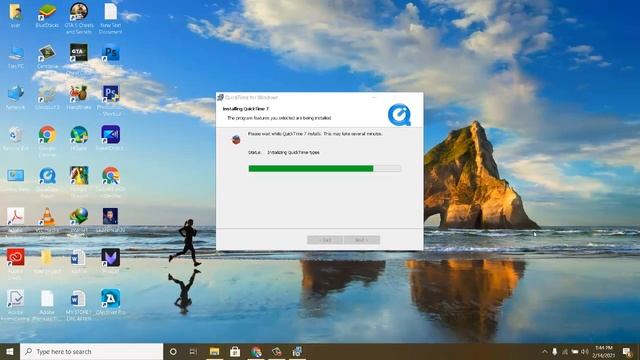
Task: Open File Explorer from the taskbar
Action: tap(214, 351)
